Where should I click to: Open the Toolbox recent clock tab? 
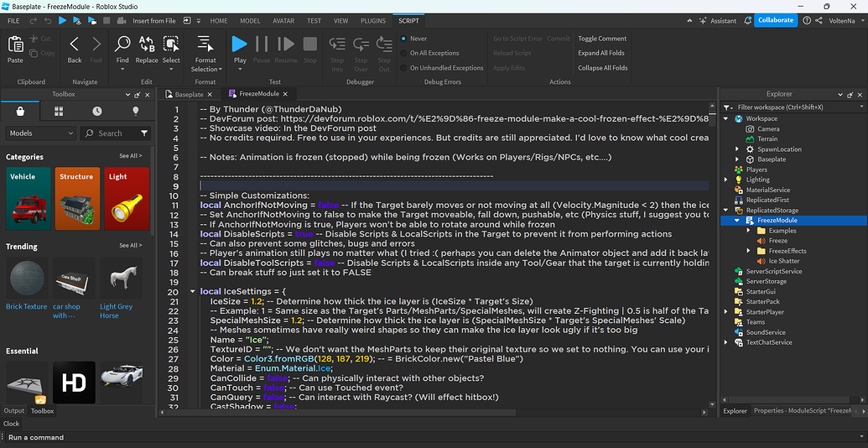coord(97,112)
